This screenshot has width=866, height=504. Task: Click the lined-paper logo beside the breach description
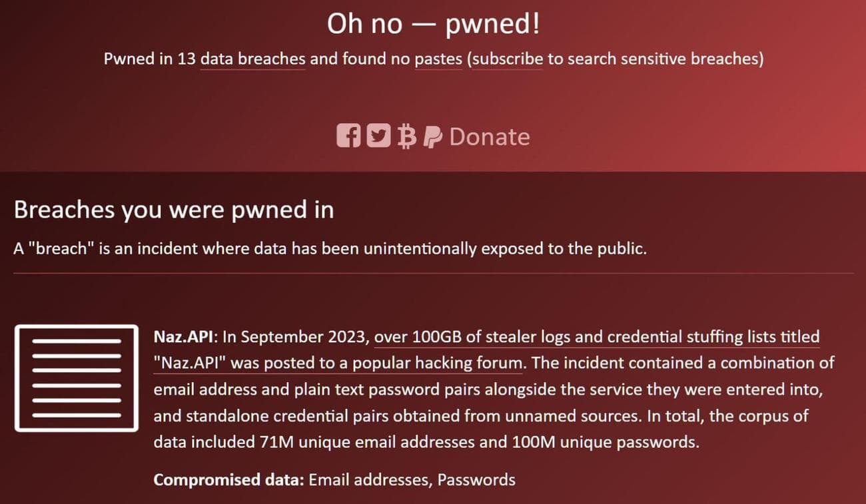(76, 377)
